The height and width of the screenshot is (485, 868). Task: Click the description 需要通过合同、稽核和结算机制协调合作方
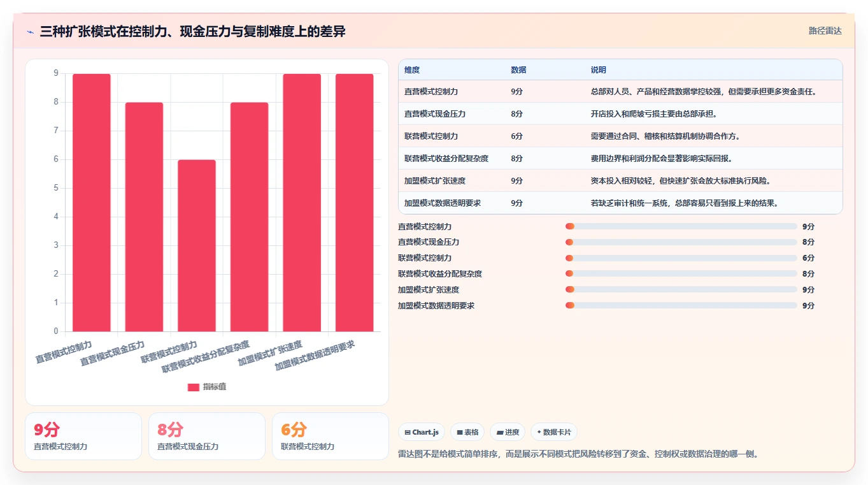tap(665, 136)
